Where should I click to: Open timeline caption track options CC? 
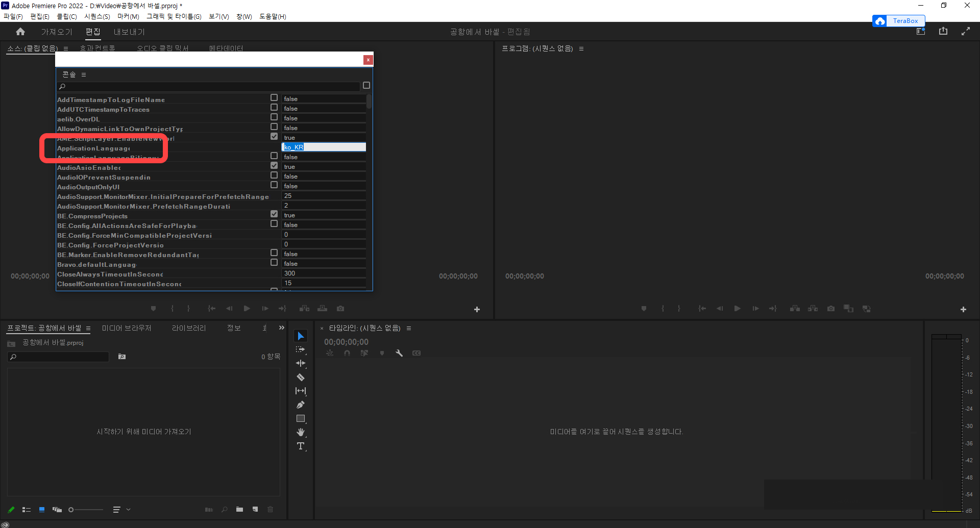tap(416, 353)
